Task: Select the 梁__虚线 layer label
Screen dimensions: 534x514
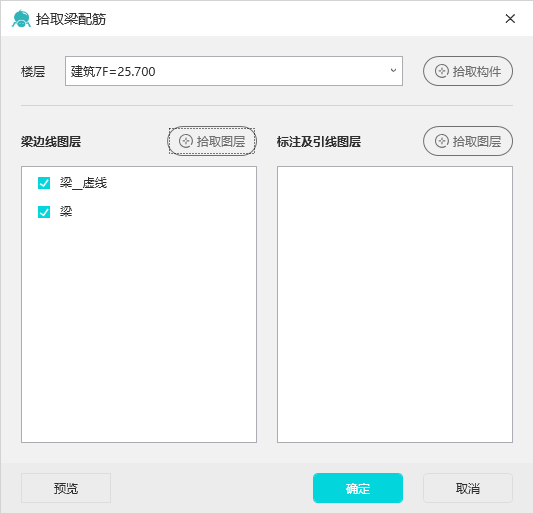Action: point(83,183)
